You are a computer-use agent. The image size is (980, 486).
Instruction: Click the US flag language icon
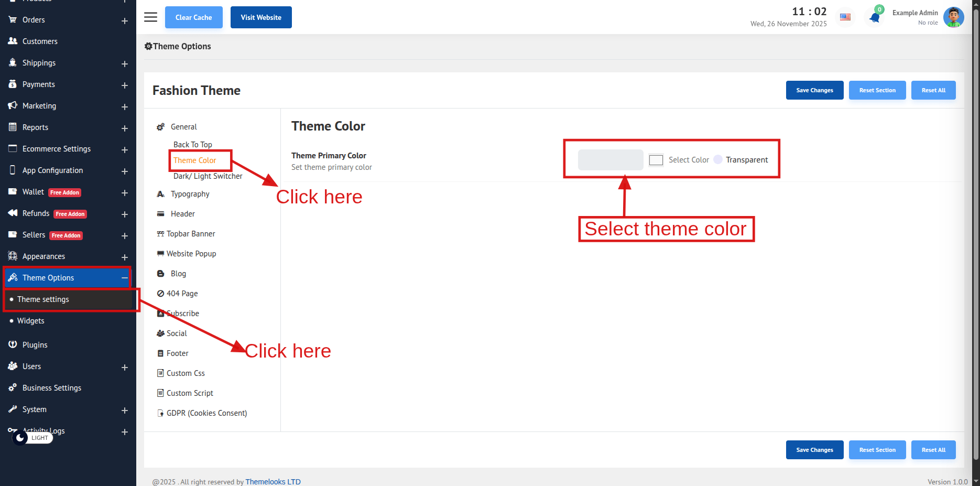(x=845, y=17)
